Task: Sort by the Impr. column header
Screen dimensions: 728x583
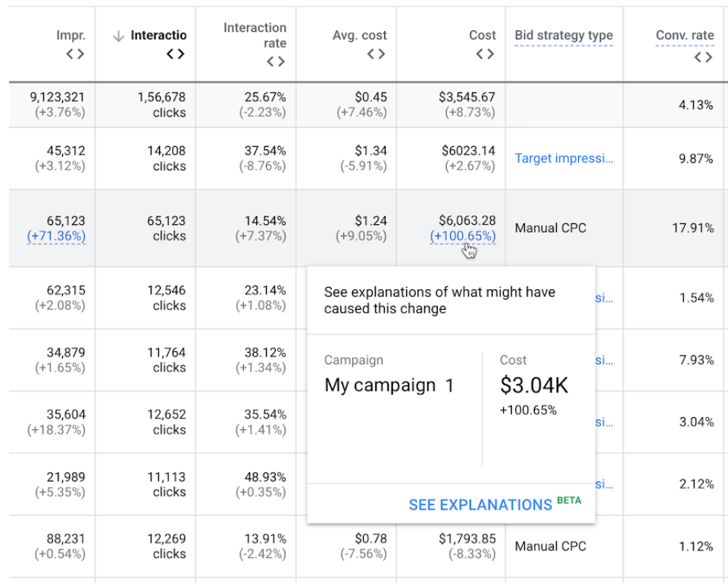Action: pos(70,36)
